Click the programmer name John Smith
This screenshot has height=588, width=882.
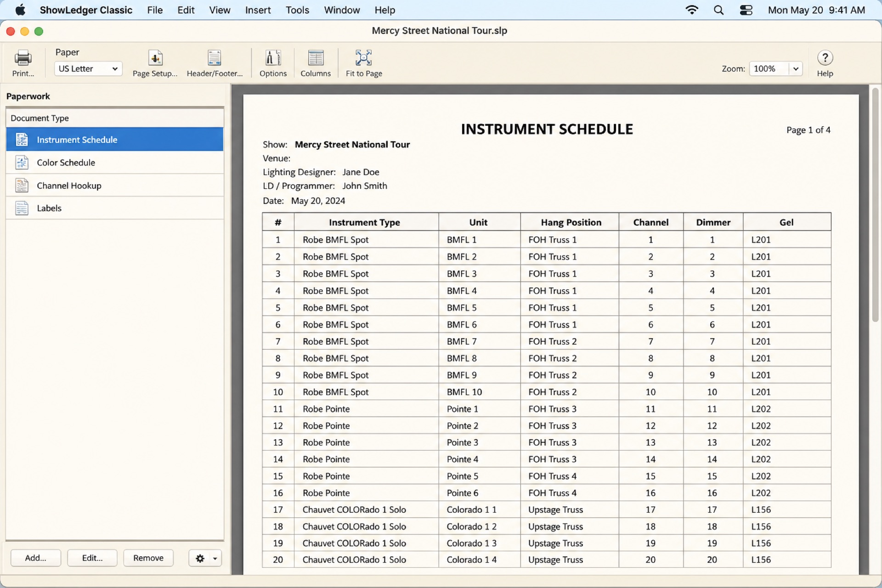[x=365, y=186]
